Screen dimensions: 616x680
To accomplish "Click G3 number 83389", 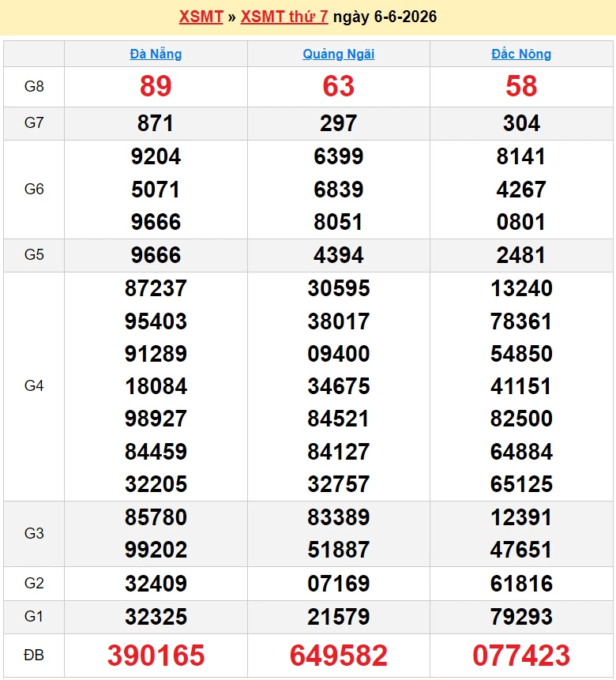I will tap(338, 517).
